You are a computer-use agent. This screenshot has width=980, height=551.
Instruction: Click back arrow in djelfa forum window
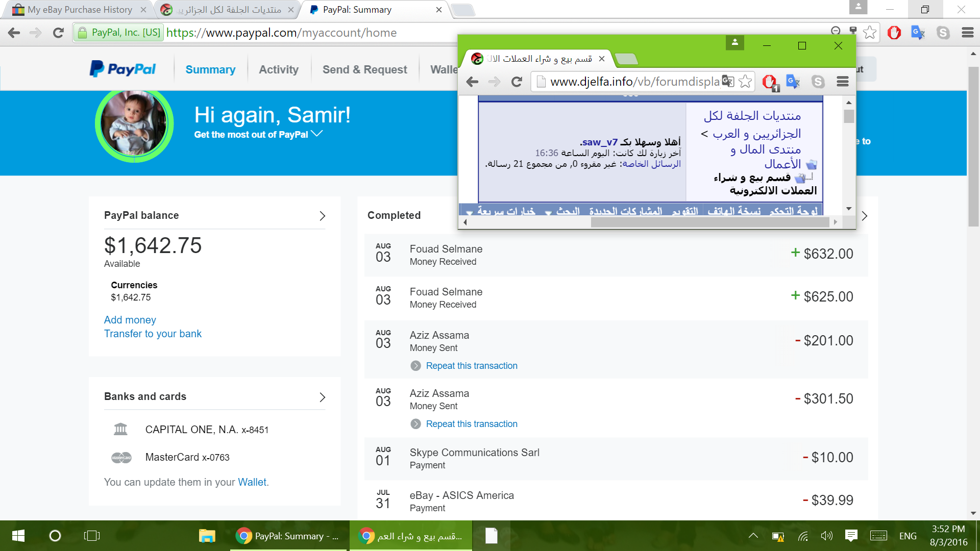pos(472,82)
